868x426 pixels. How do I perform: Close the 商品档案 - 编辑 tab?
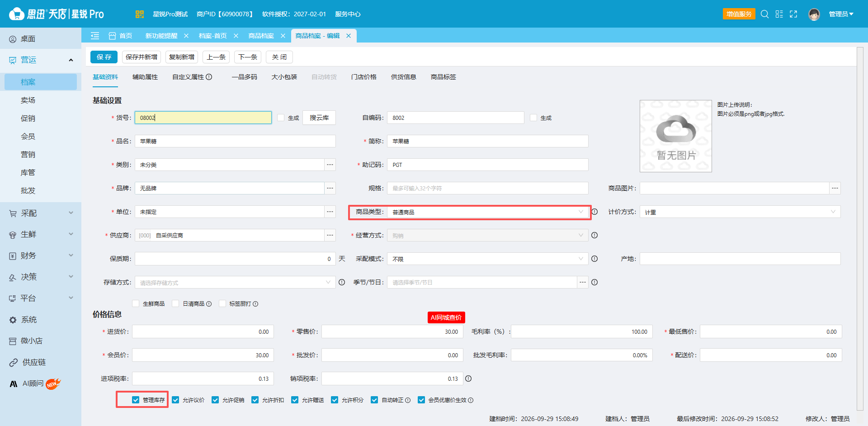[x=349, y=36]
